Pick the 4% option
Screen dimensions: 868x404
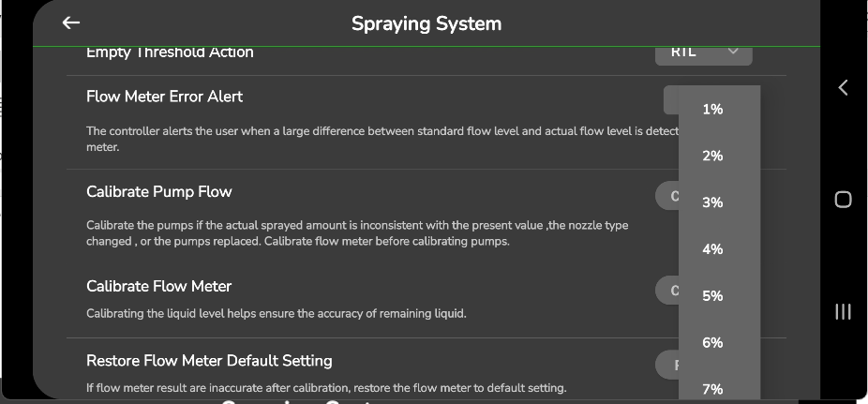coord(712,249)
